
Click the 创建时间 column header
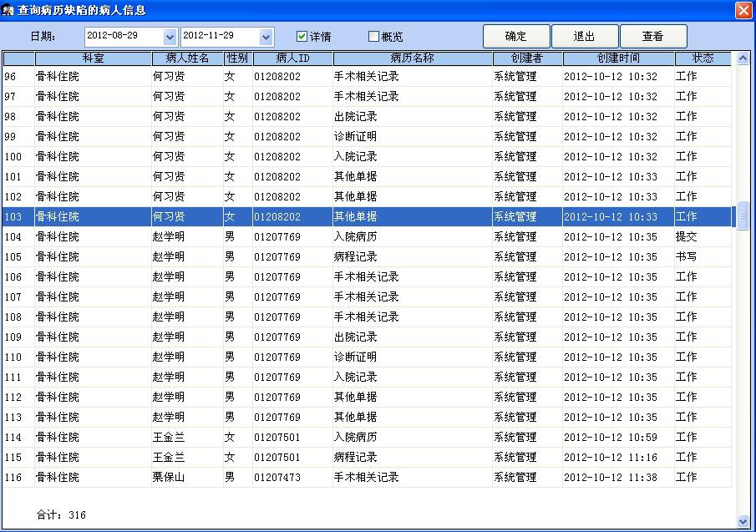[618, 58]
